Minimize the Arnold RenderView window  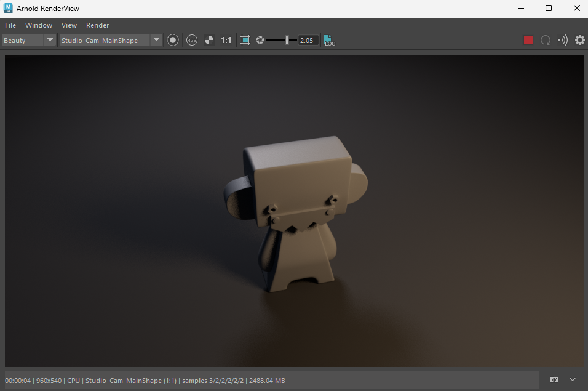coord(521,8)
